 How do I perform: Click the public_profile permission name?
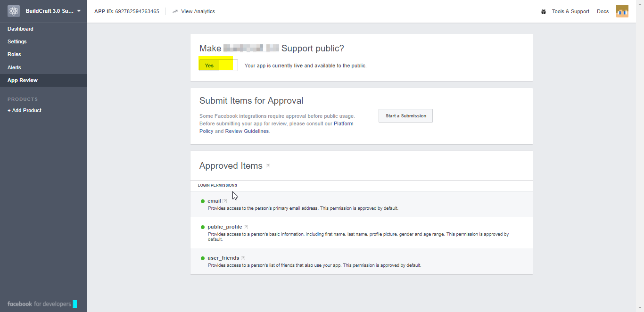(x=225, y=227)
